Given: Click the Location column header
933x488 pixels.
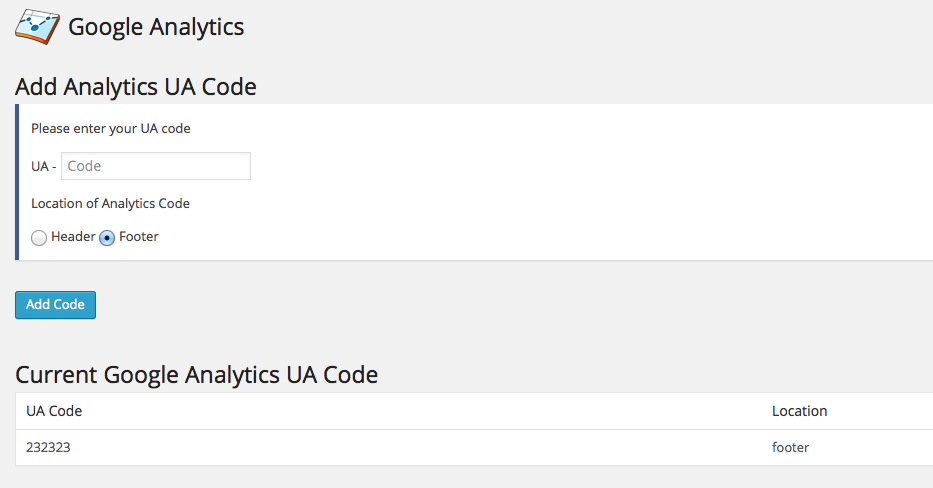Looking at the screenshot, I should [x=799, y=411].
